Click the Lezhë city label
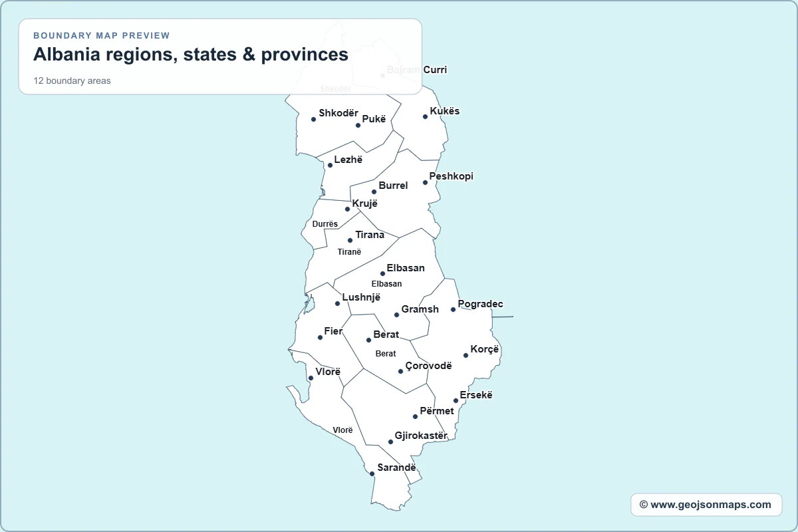This screenshot has width=798, height=532. pos(348,160)
